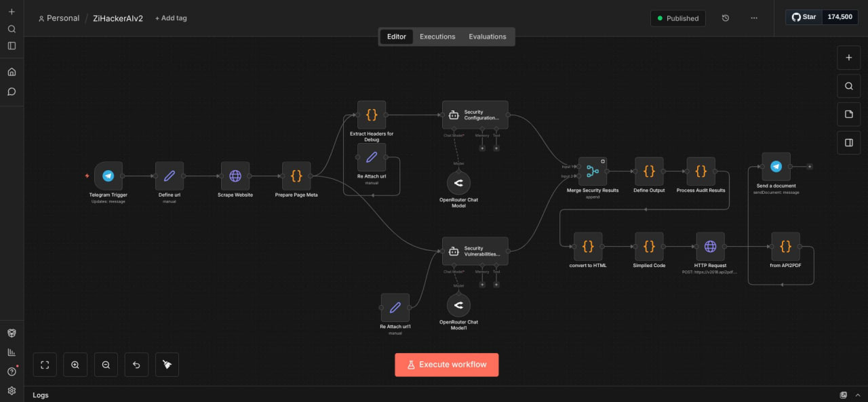Select the from API2PDF node
This screenshot has height=402, width=868.
785,247
